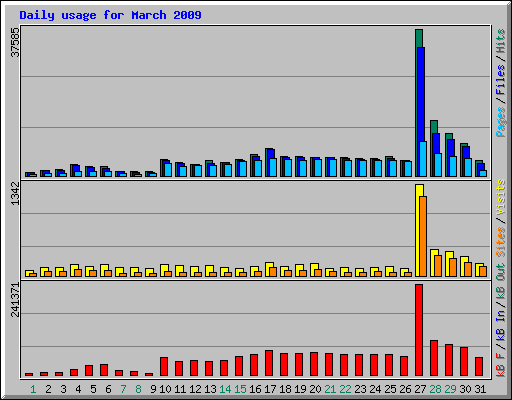Click the yellow Visits bar for day 28
The height and width of the screenshot is (400, 512).
[x=434, y=263]
